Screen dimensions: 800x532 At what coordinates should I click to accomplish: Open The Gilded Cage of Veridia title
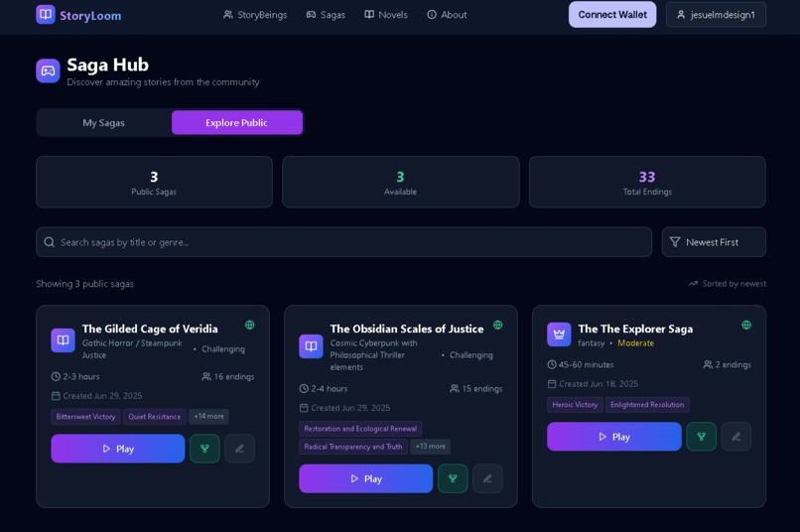point(150,329)
